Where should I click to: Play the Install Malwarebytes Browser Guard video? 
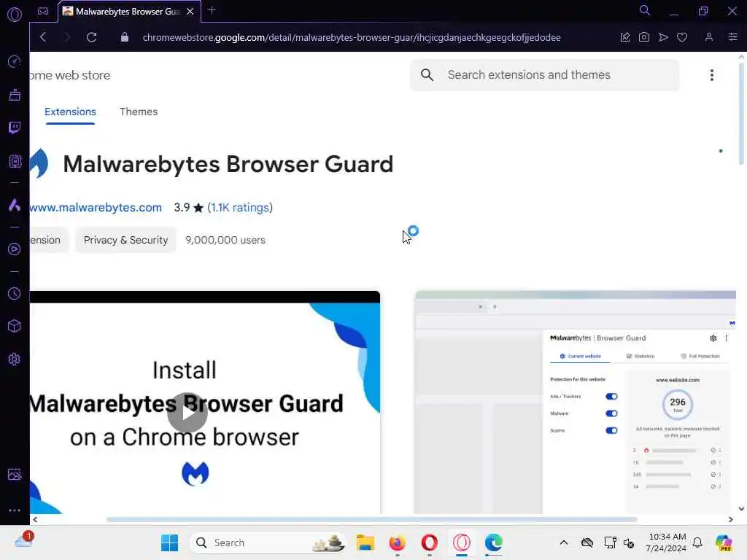point(187,413)
